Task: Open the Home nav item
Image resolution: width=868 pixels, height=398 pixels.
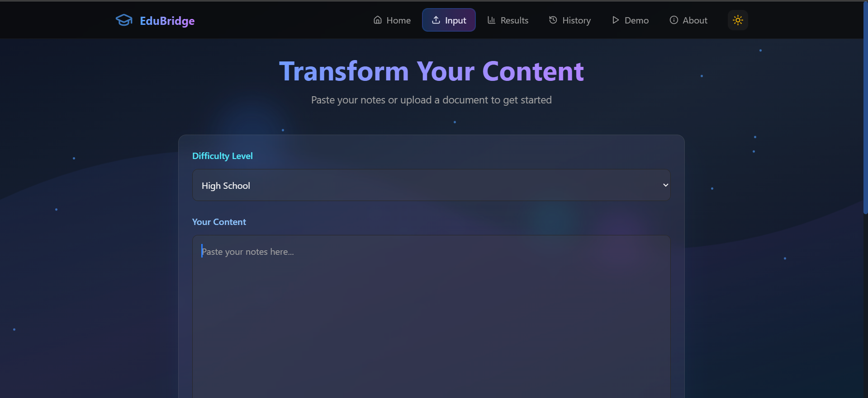Action: (x=392, y=20)
